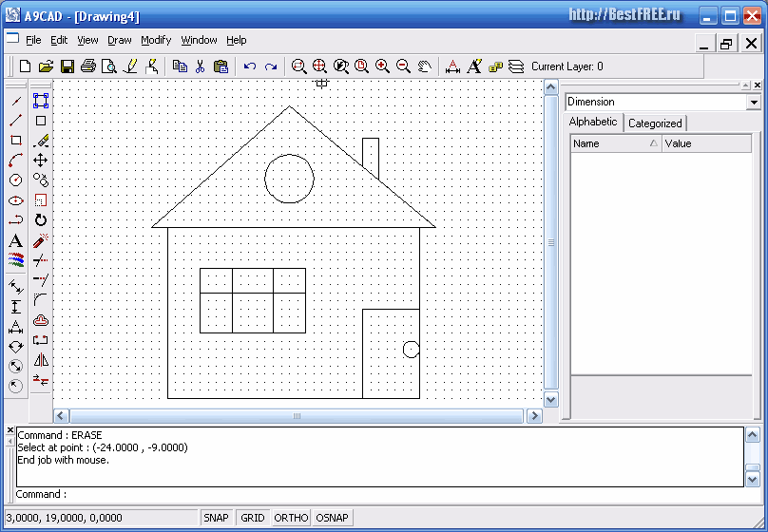
Task: Choose the Move tool
Action: click(41, 161)
